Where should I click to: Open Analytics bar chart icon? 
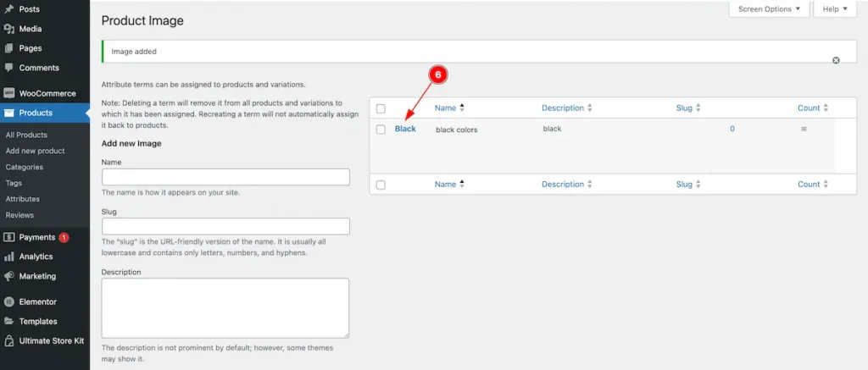tap(8, 257)
